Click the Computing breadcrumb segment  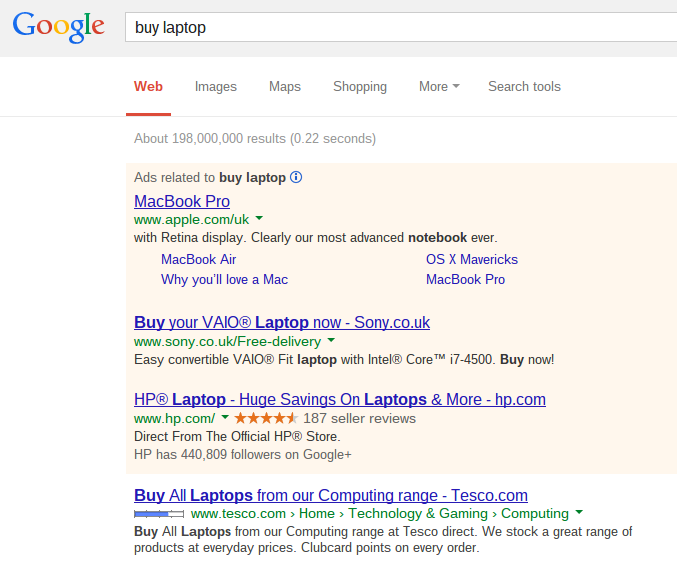tap(535, 513)
